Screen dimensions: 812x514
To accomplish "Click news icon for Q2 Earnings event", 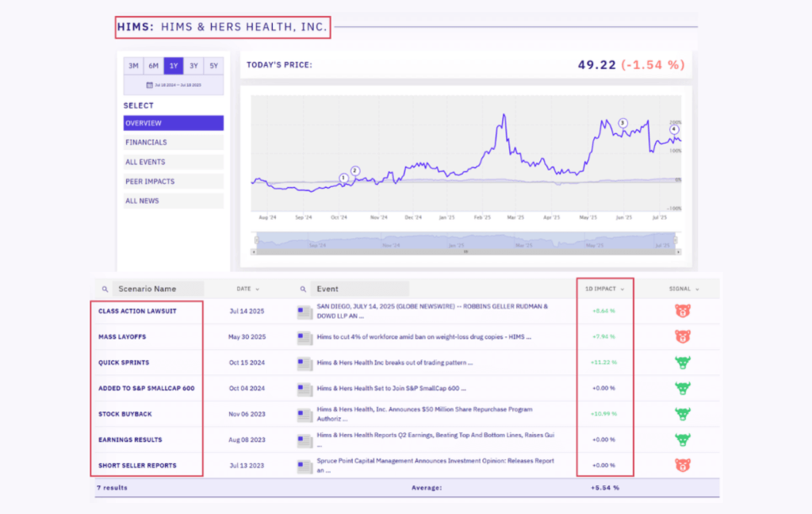I will pos(304,440).
